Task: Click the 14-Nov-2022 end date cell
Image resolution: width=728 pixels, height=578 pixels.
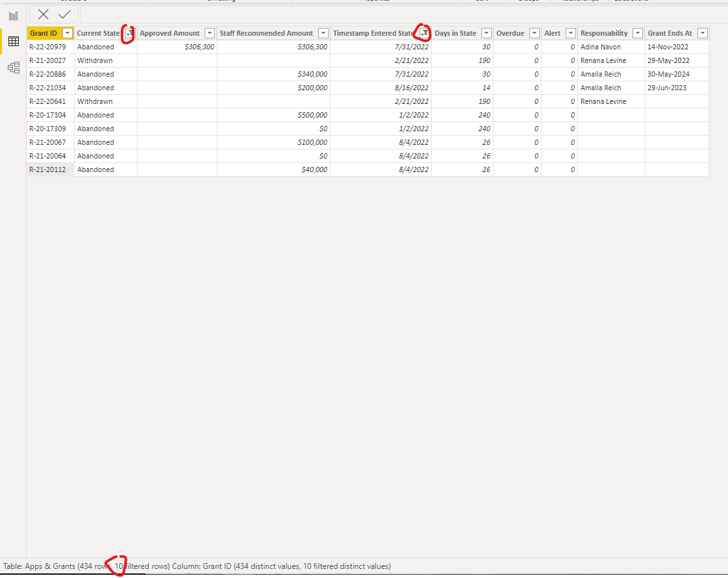Action: coord(677,47)
